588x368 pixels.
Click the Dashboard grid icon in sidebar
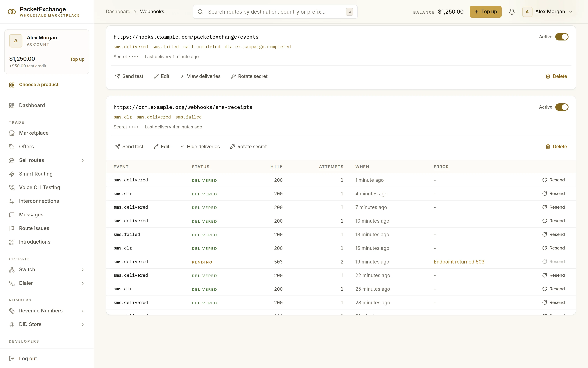point(12,105)
